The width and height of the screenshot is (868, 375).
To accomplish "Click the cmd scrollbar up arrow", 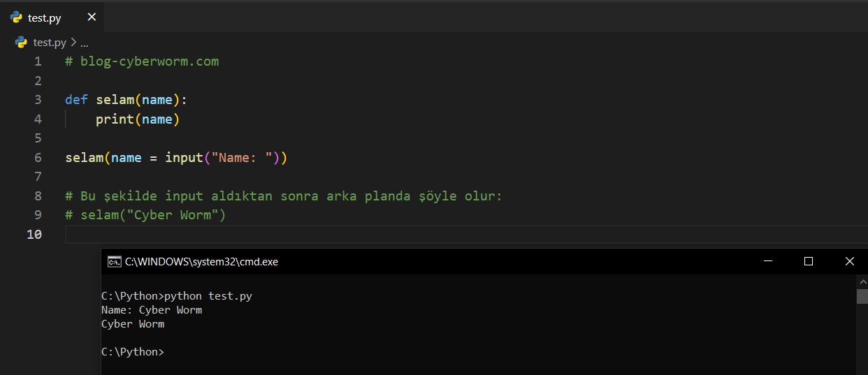I will tap(862, 281).
